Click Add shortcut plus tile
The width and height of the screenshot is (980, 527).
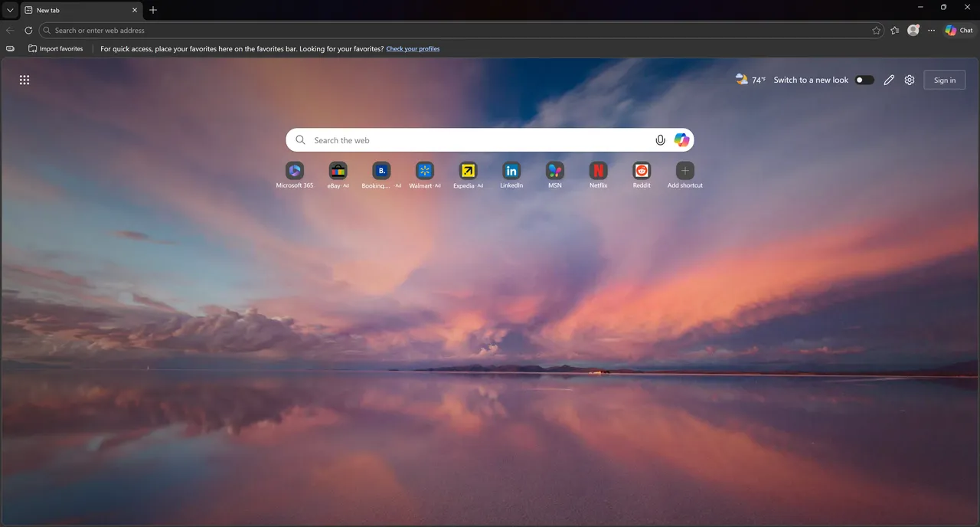[x=685, y=175]
